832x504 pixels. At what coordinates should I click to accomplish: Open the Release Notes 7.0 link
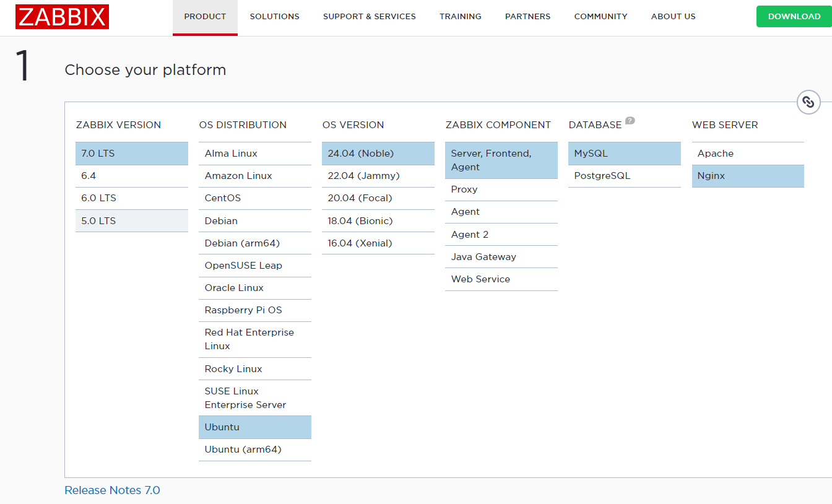coord(112,490)
